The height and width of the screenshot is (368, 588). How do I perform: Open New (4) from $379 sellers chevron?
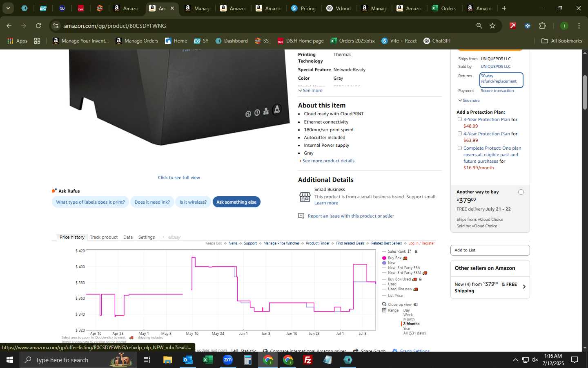(524, 287)
